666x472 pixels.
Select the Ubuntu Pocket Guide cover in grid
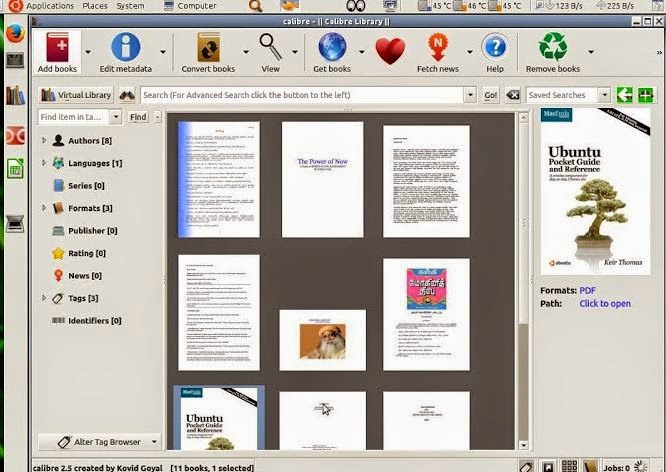(219, 418)
